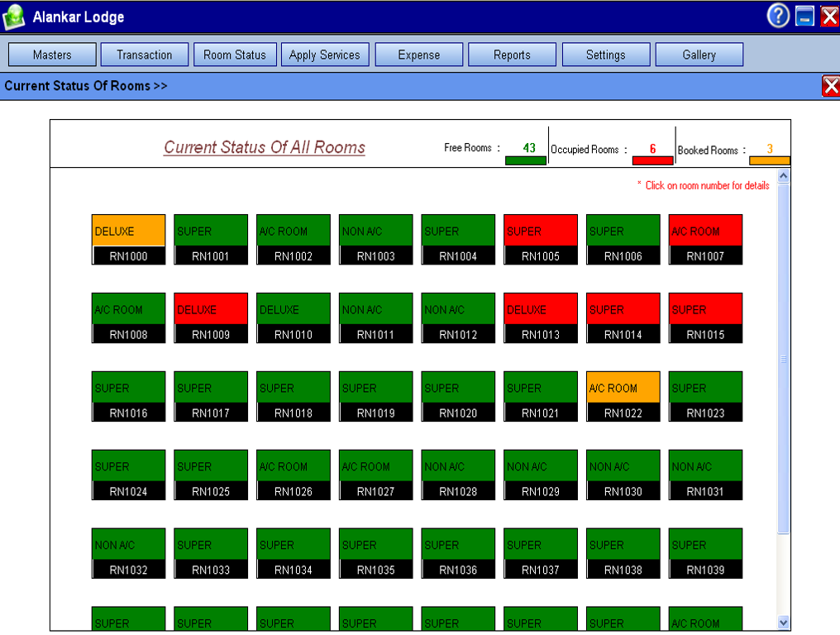Click the orange Booked Rooms color indicator
The height and width of the screenshot is (635, 840).
click(x=769, y=160)
